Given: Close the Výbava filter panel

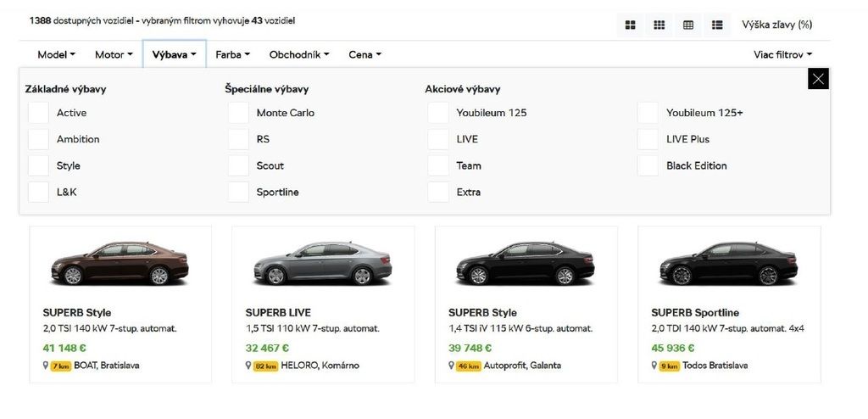Looking at the screenshot, I should pos(818,79).
